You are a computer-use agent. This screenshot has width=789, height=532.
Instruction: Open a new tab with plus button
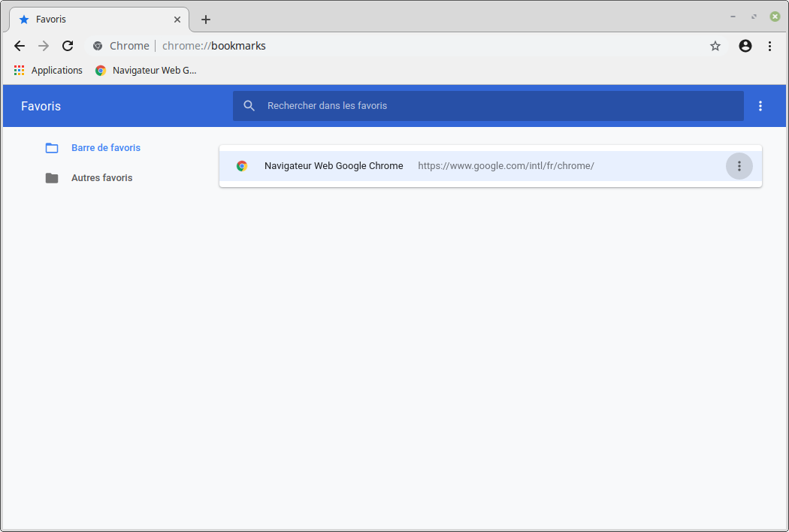point(206,20)
